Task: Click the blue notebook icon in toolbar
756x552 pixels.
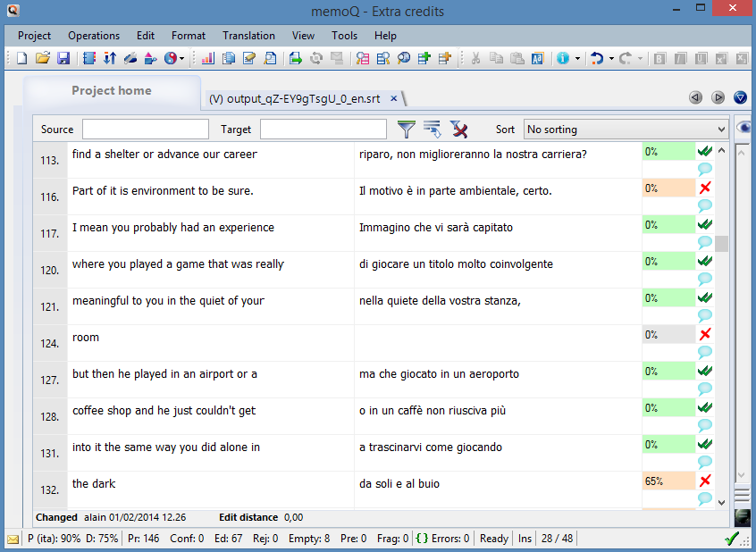Action: pos(89,58)
